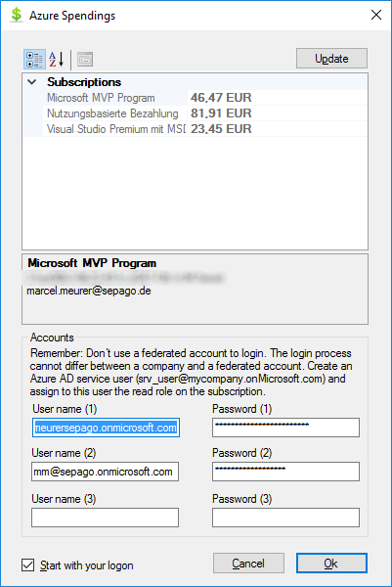Click marcel.meurer@sepago.de description text
Screen dimensions: 392x587
89,291
